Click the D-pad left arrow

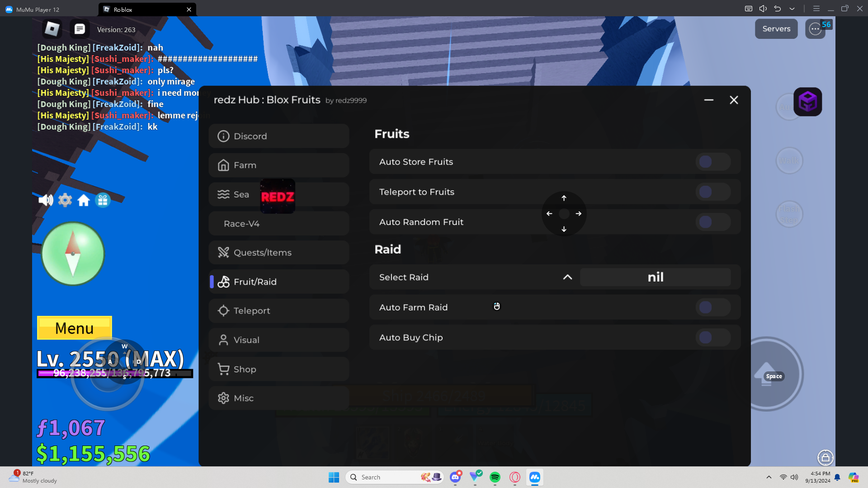pos(549,214)
